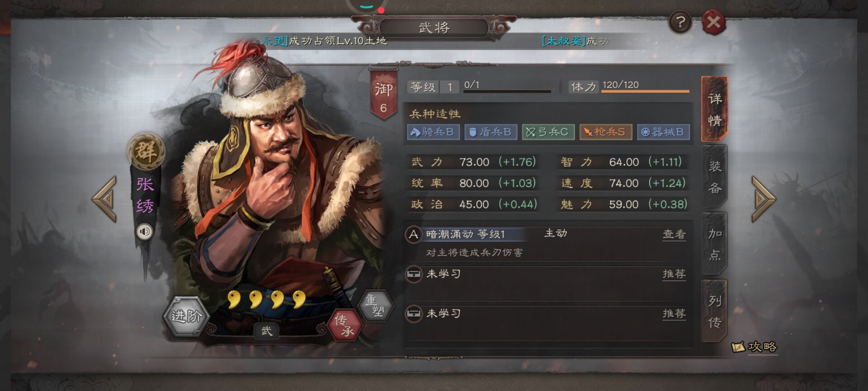Image resolution: width=868 pixels, height=391 pixels.
Task: Click the 体力 120/120 stamina bar
Action: [x=629, y=86]
